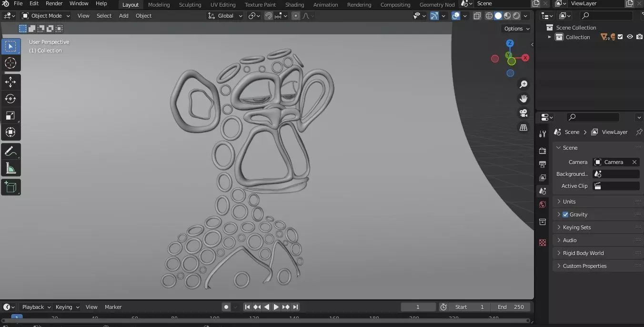Activate the Cursor tool
The width and height of the screenshot is (644, 327).
pos(10,63)
